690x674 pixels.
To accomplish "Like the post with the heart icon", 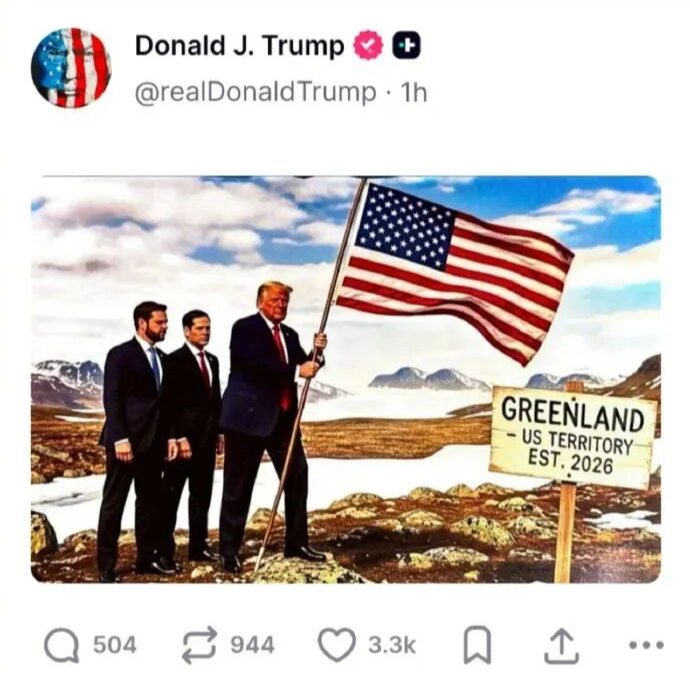I will coord(337,645).
